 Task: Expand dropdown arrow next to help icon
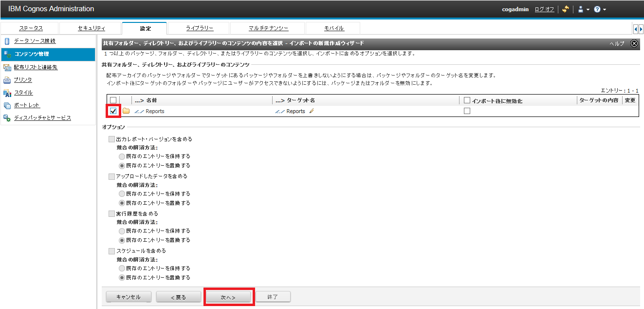pos(604,10)
